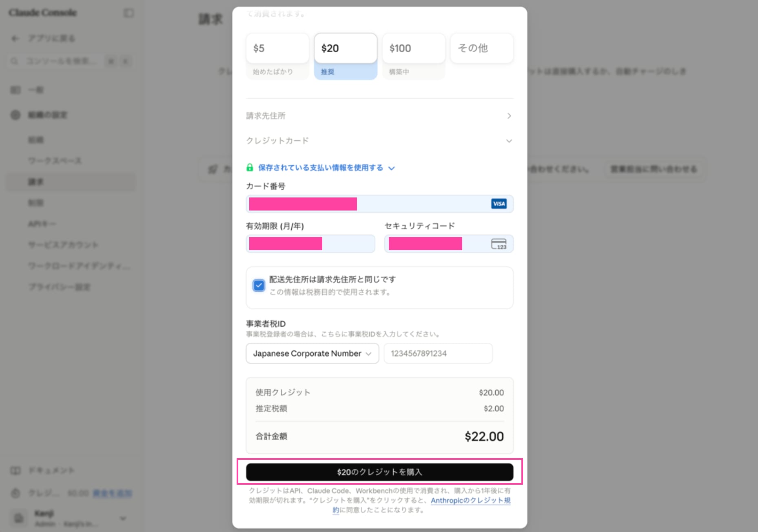Click the CVC card icon in security field
758x532 pixels.
(x=499, y=244)
